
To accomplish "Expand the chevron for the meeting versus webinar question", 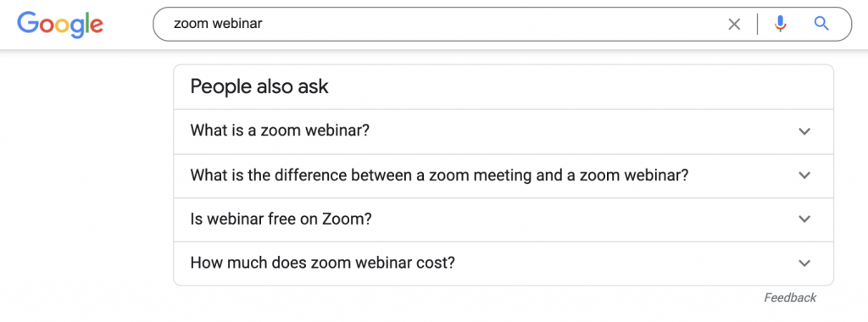I will [804, 175].
